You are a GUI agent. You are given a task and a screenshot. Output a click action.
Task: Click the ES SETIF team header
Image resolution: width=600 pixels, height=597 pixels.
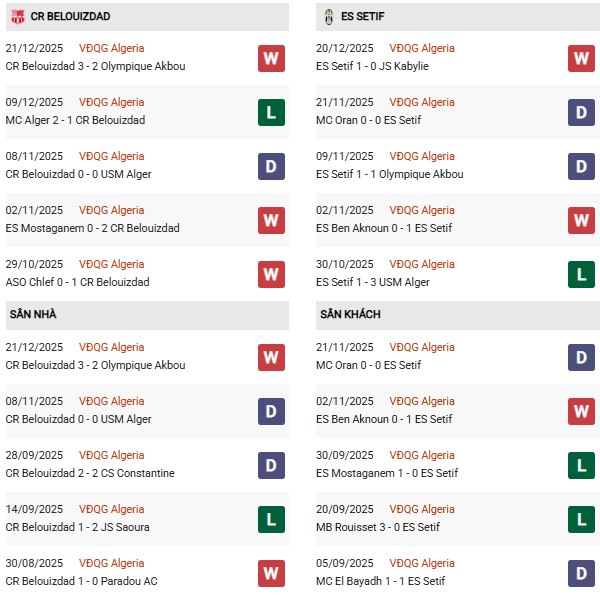tap(362, 17)
